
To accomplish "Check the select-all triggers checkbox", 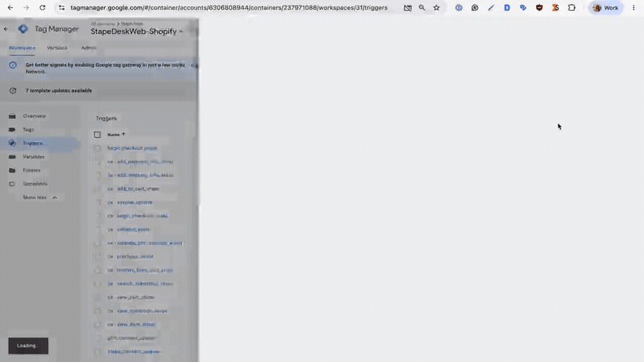I will [97, 134].
